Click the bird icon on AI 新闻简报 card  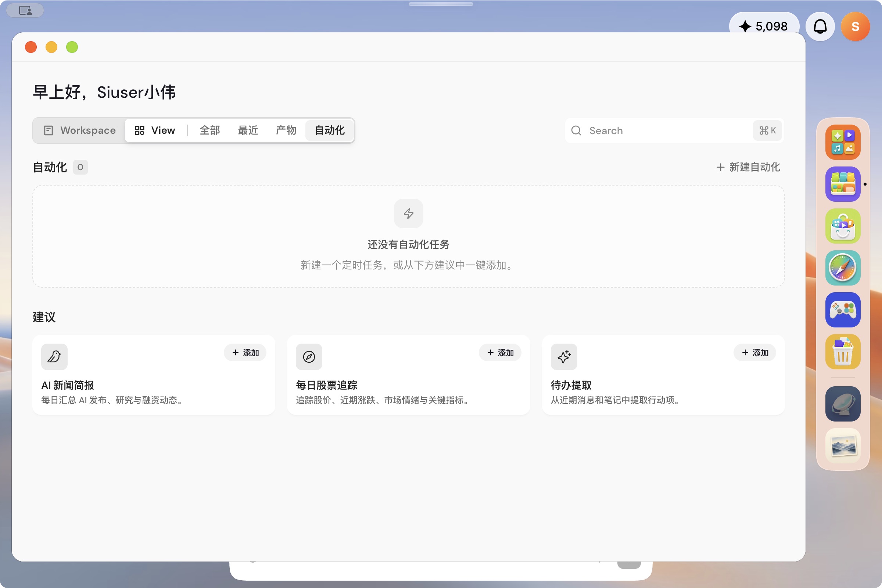pyautogui.click(x=54, y=356)
